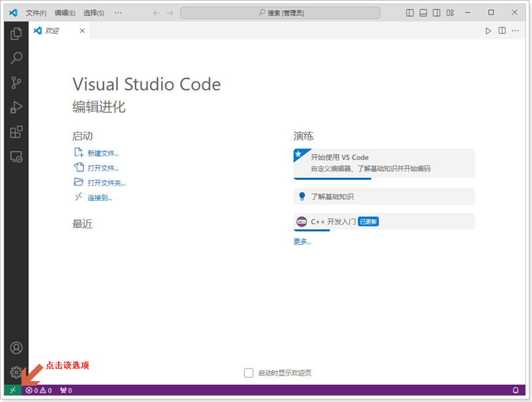Click the 更多... link under walkthroughs
The height and width of the screenshot is (402, 532).
click(303, 241)
